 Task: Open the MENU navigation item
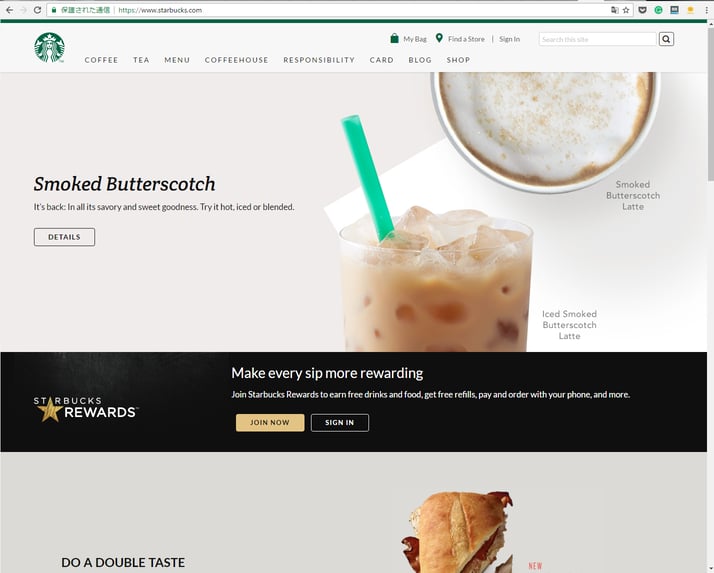point(177,60)
